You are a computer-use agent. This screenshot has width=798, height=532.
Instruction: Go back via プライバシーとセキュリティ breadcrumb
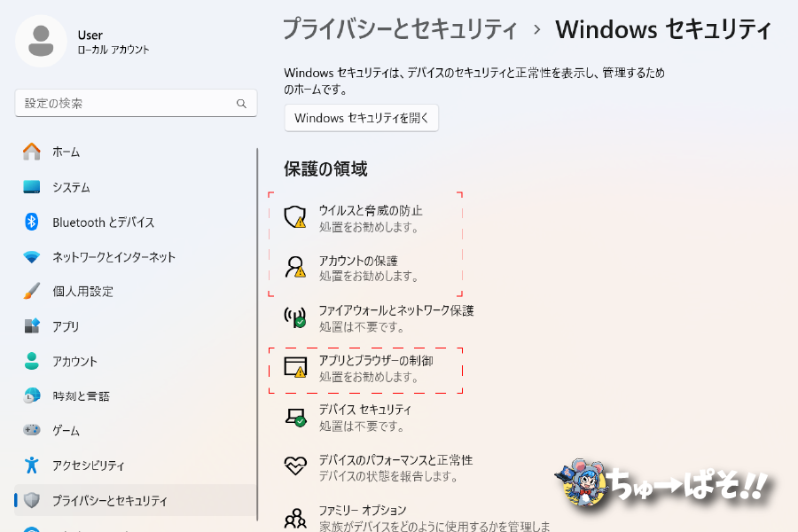click(400, 29)
